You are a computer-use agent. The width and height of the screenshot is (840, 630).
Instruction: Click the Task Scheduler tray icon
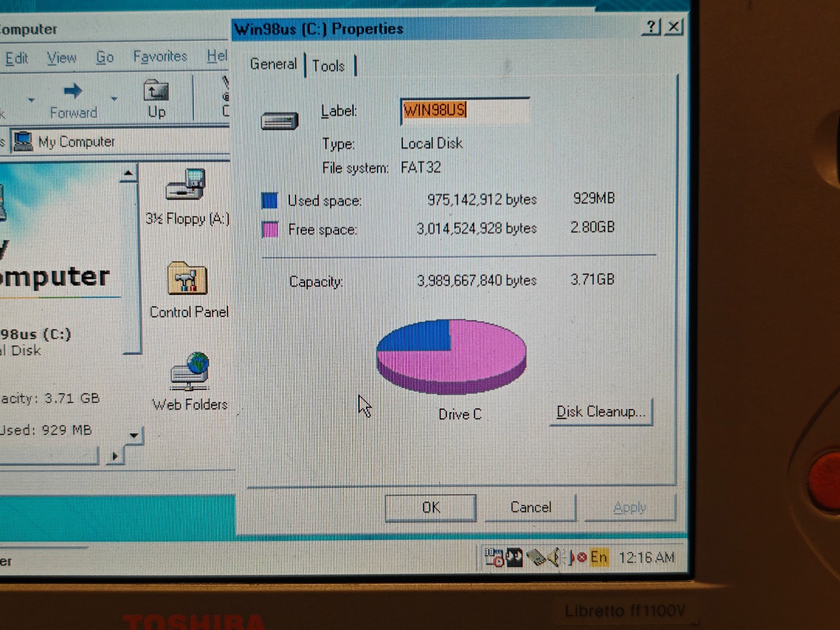(493, 558)
